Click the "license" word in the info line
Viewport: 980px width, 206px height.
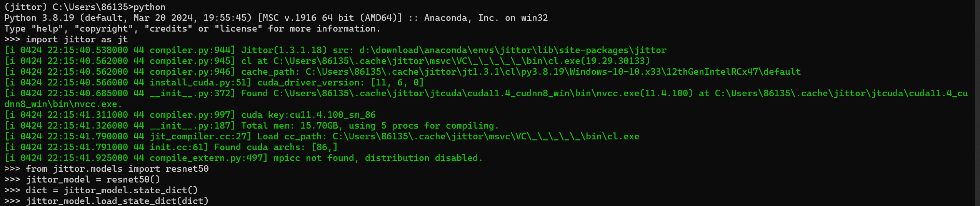pos(238,28)
